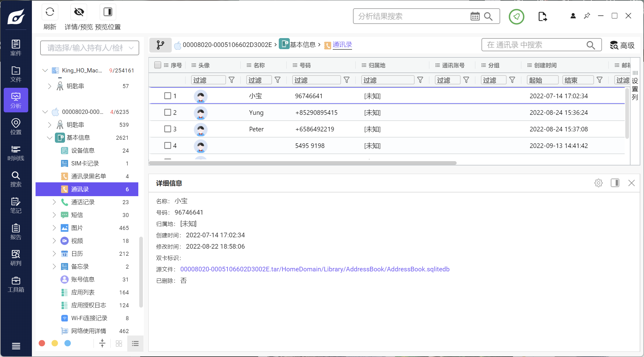Toggle the 详情/预览 eye icon
The height and width of the screenshot is (357, 644).
79,12
